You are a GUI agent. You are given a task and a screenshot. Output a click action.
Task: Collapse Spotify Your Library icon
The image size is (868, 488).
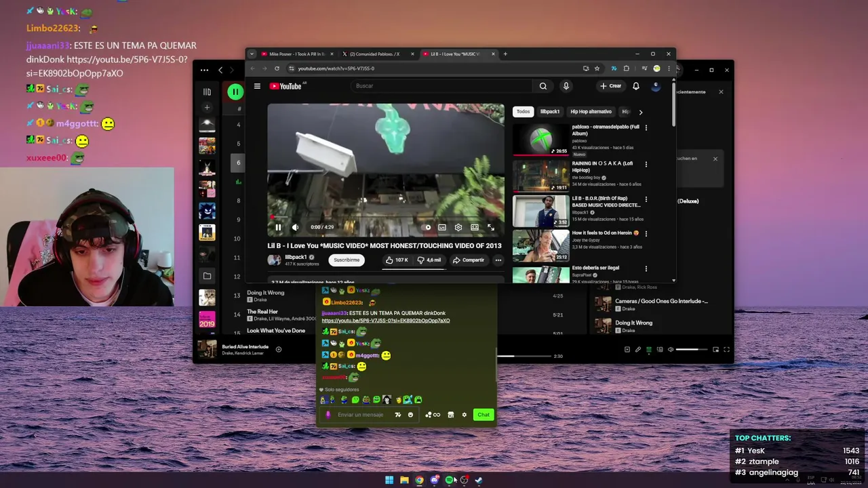pyautogui.click(x=207, y=91)
